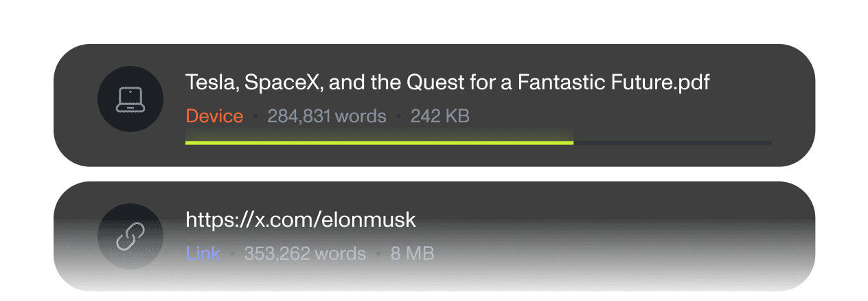Click the dot separator before 8 MB
This screenshot has width=868, height=301.
point(378,254)
